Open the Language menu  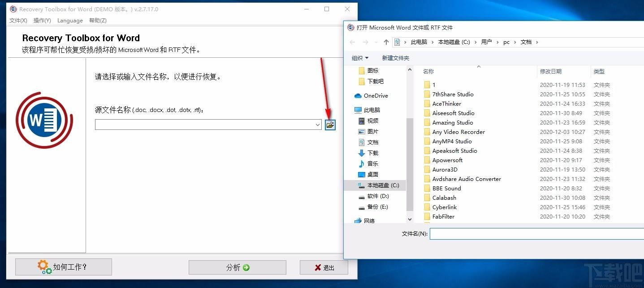70,21
